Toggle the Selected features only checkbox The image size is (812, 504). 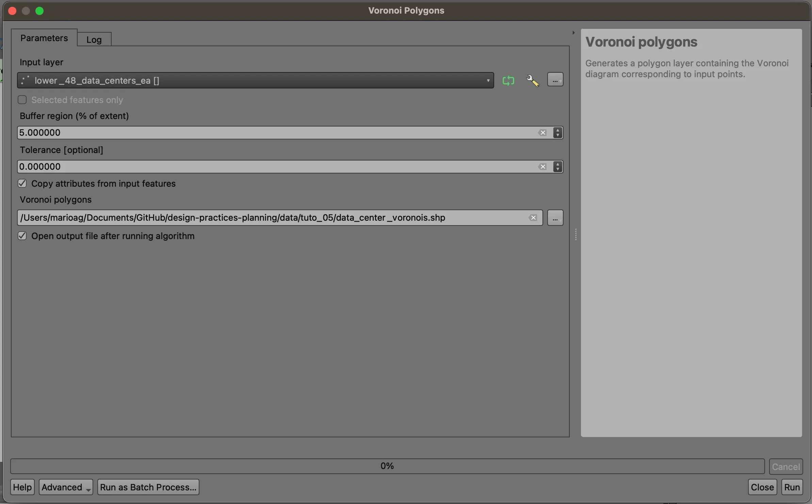(21, 100)
